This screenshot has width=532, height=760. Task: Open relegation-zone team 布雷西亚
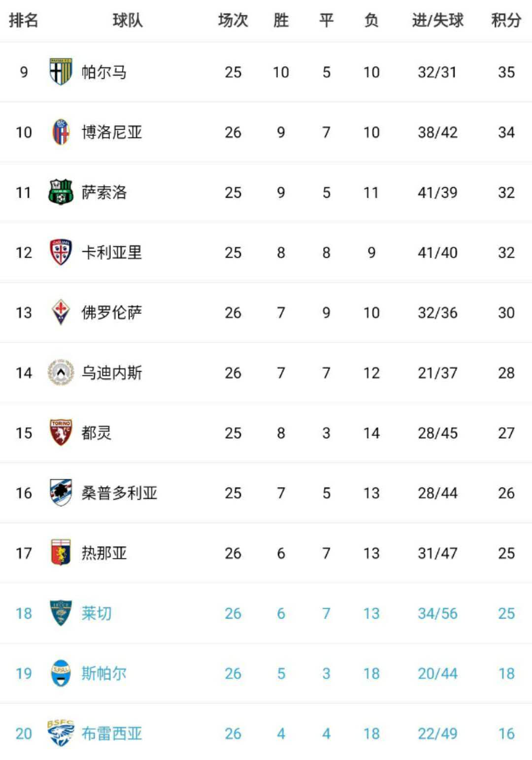coord(112,733)
